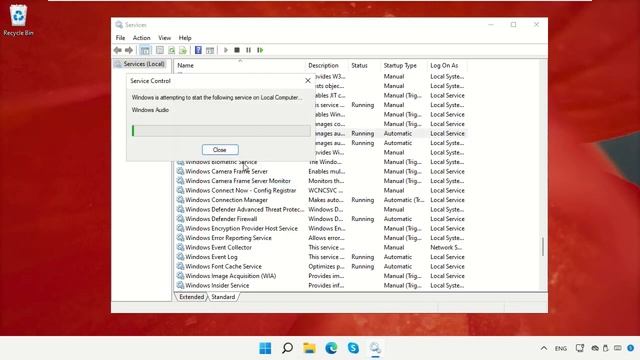This screenshot has height=360, width=640.
Task: Select Windows Connection Manager service
Action: 227,200
